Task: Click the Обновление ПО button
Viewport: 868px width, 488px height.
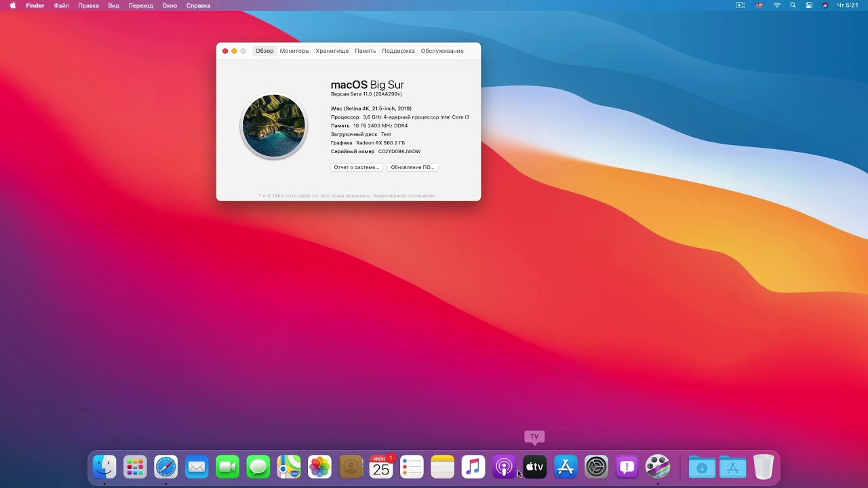Action: click(412, 167)
